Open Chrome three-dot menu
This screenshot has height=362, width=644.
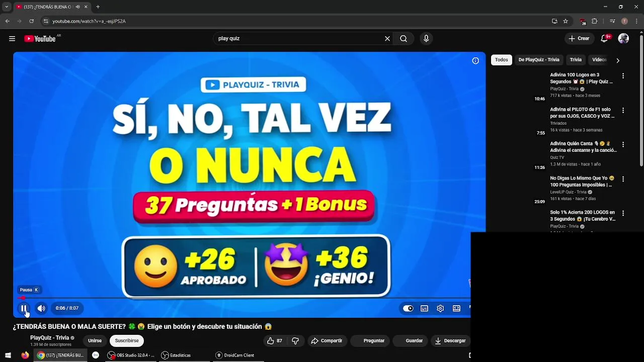click(x=636, y=21)
